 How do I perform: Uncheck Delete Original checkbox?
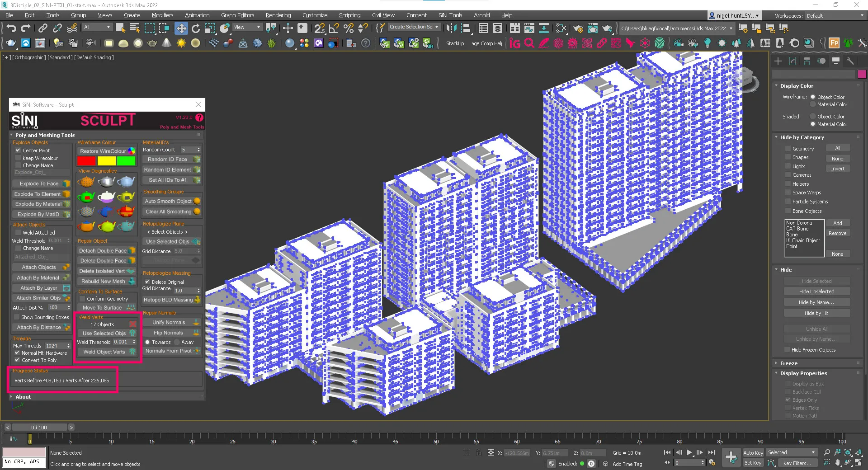(147, 282)
